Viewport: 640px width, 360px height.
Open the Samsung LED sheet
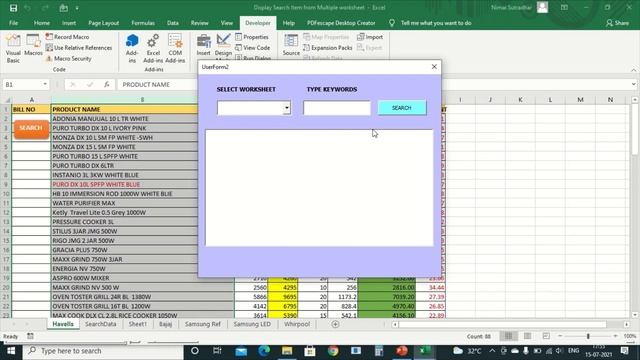tap(252, 324)
